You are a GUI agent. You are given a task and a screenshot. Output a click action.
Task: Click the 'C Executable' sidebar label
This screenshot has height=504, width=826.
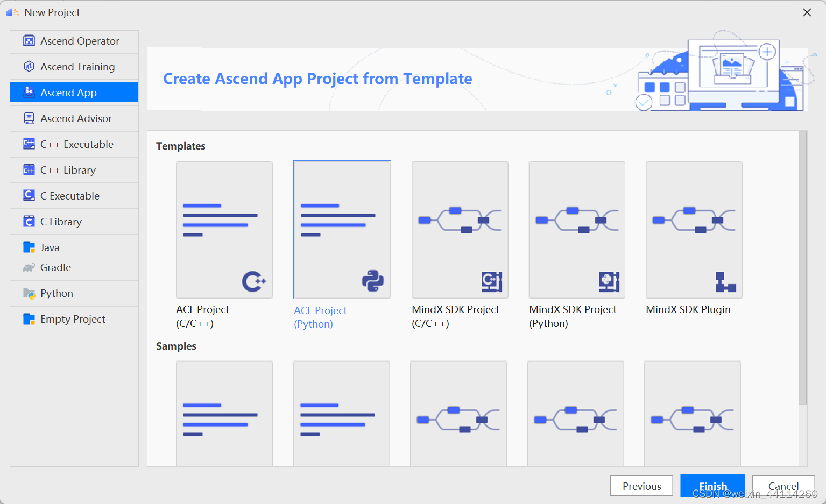[x=70, y=196]
